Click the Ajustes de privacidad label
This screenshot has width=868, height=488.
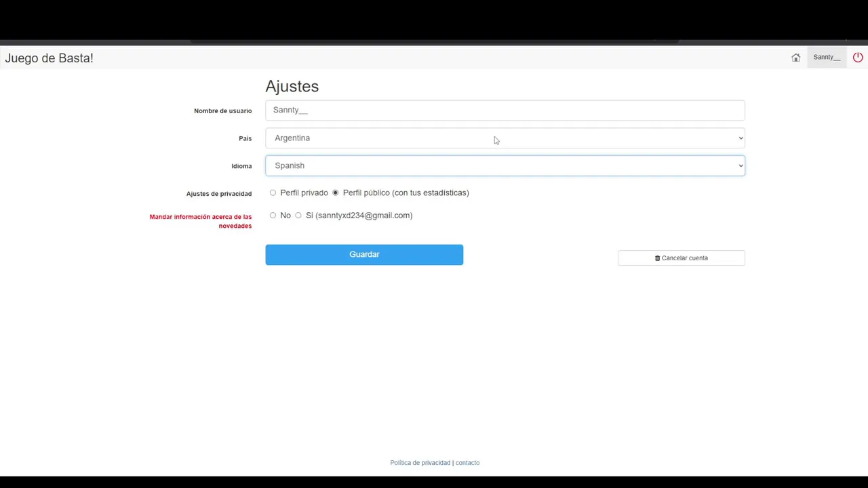click(219, 194)
